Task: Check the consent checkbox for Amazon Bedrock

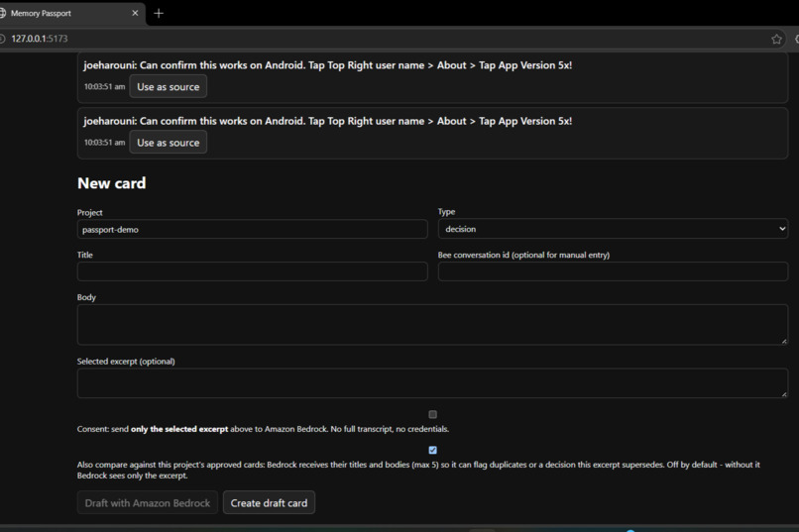Action: (x=432, y=414)
